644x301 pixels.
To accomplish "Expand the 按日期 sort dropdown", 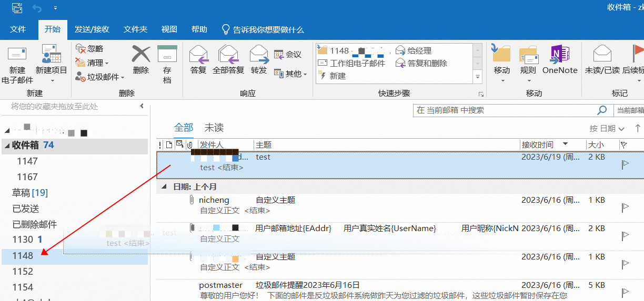I will point(607,129).
